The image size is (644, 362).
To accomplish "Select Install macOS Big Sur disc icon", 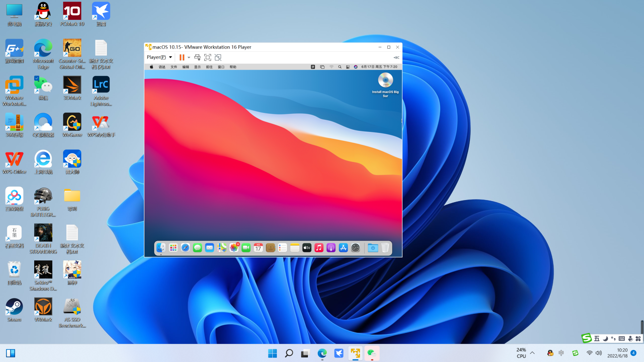I will [385, 85].
